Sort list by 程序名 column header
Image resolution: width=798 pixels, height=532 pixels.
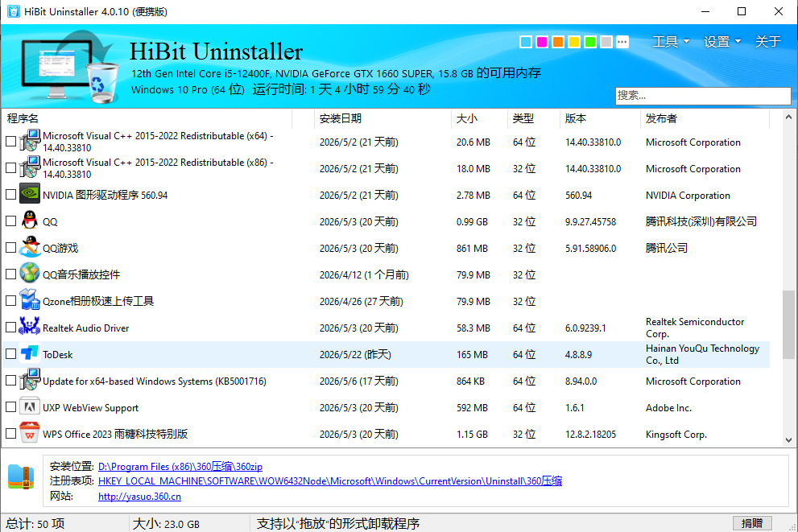coord(147,118)
